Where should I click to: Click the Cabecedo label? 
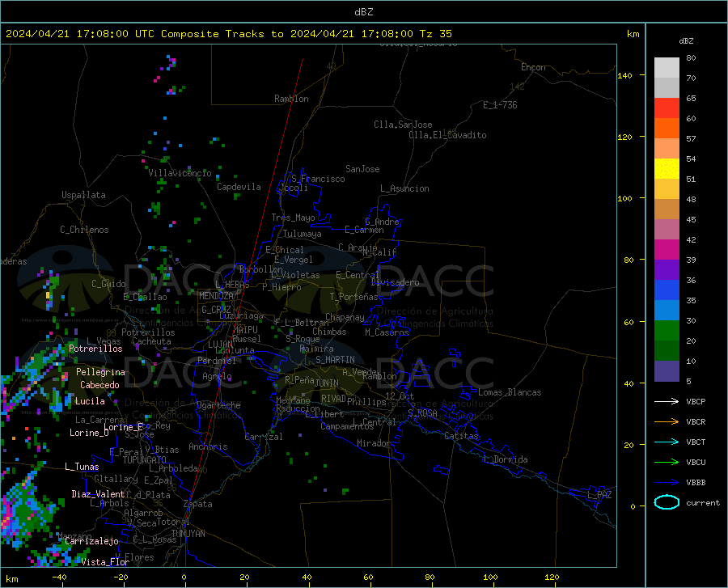point(99,385)
